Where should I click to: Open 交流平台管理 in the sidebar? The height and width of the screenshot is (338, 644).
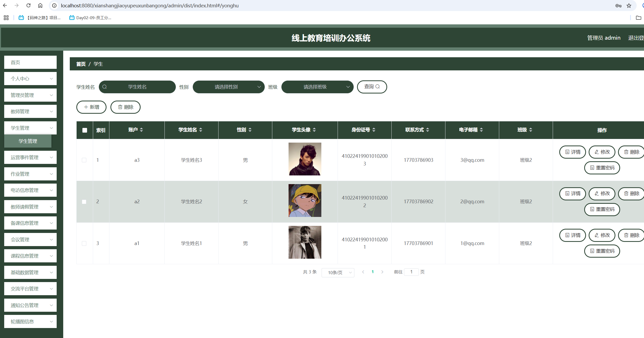pos(30,289)
